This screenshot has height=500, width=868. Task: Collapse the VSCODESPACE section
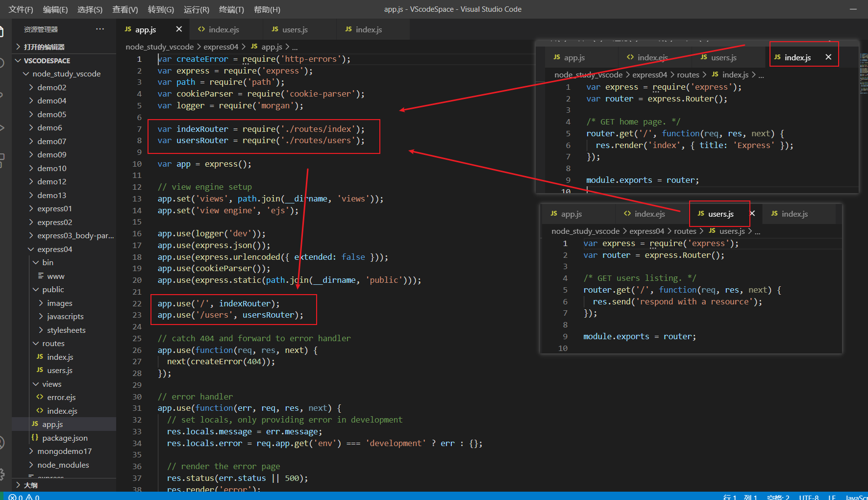pyautogui.click(x=64, y=60)
